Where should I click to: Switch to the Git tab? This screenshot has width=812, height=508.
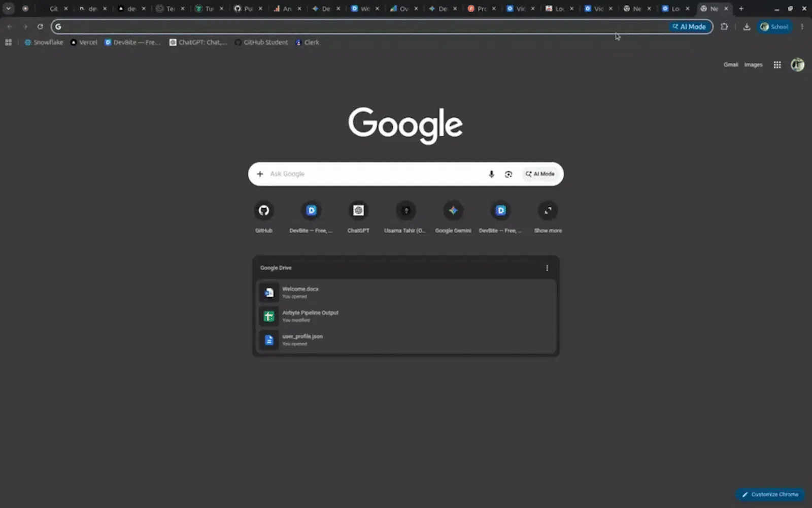coord(53,9)
